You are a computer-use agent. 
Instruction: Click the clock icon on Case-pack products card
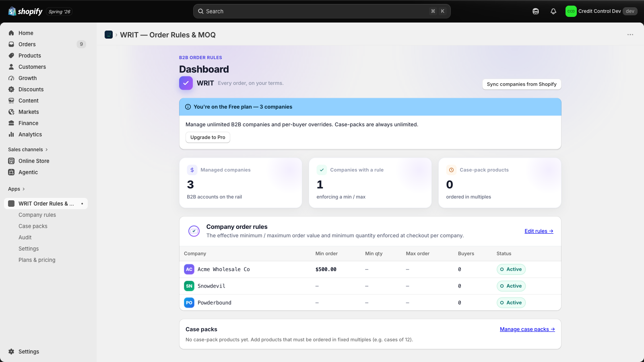(451, 170)
